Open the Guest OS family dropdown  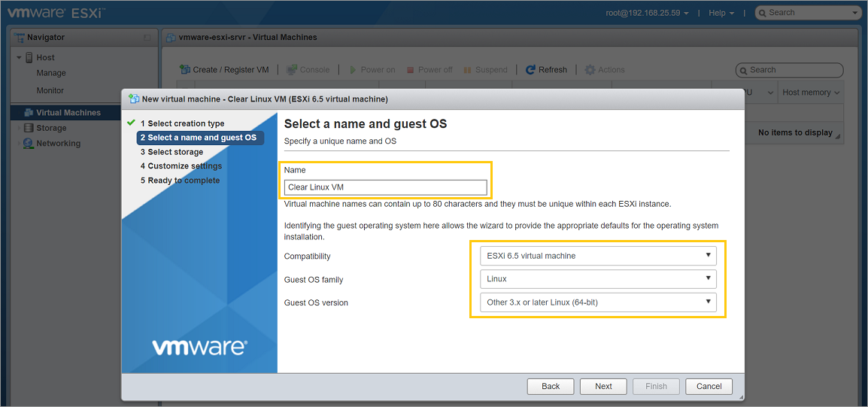pos(598,279)
